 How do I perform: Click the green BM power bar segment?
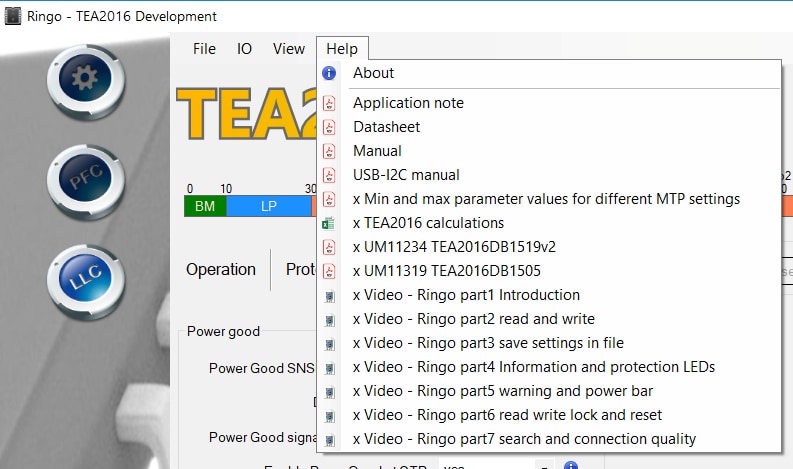coord(205,206)
